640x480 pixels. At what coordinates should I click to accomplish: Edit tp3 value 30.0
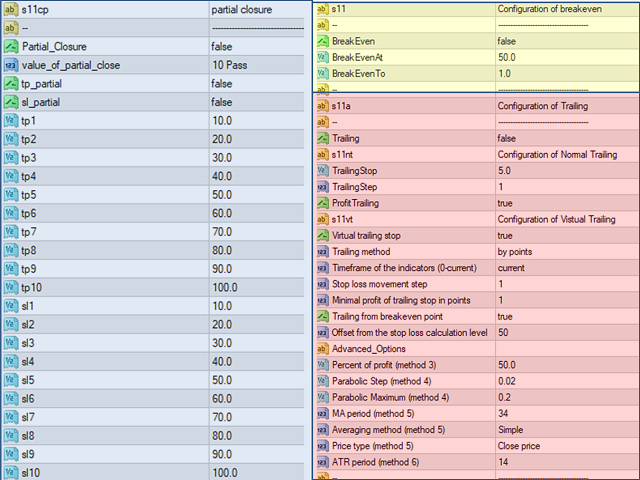click(x=222, y=158)
